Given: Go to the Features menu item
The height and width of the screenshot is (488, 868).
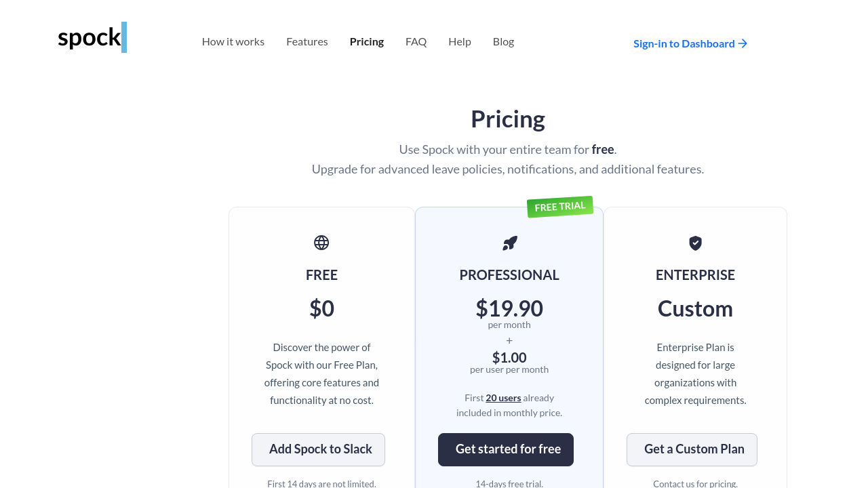Looking at the screenshot, I should (x=307, y=41).
